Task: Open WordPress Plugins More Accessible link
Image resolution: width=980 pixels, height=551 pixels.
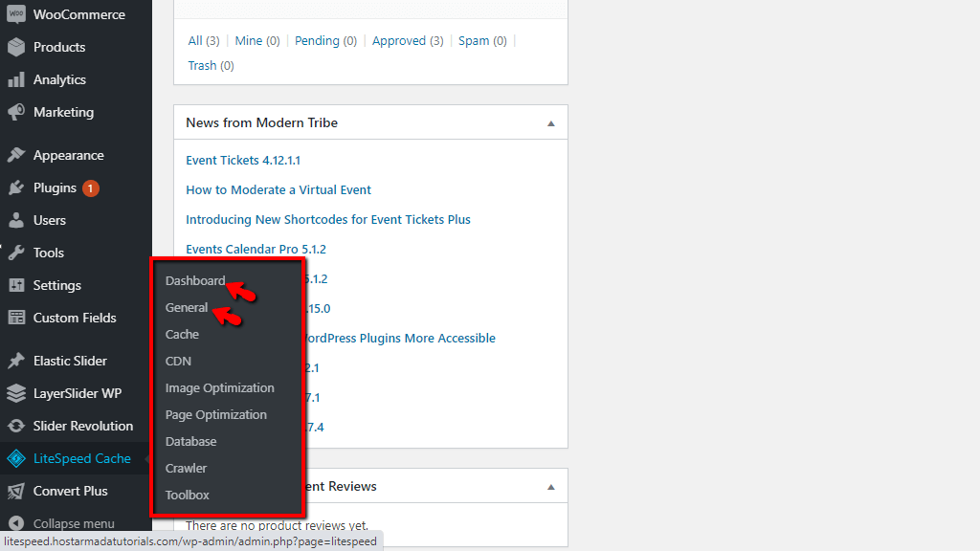Action: point(400,338)
